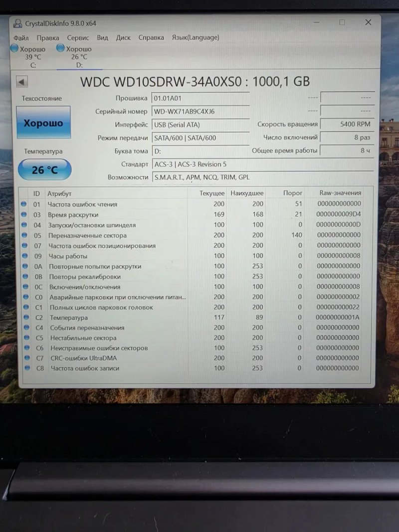Image resolution: width=399 pixels, height=532 pixels.
Task: Click the Атрибут column header
Action: point(116,193)
